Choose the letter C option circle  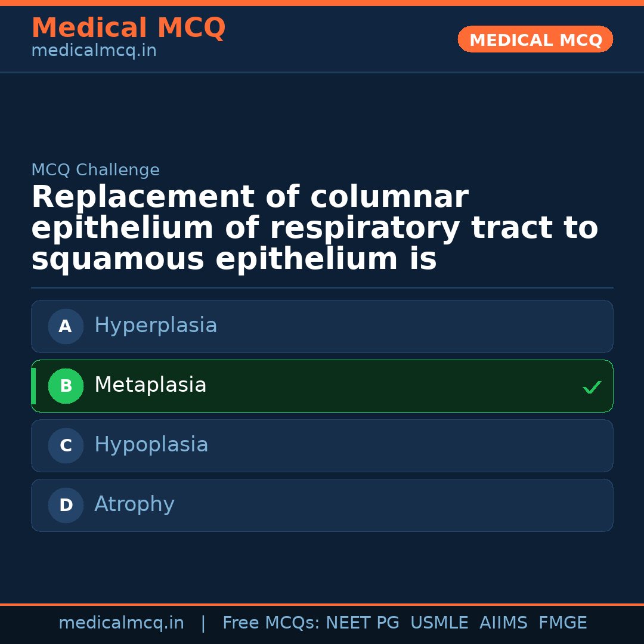(66, 445)
